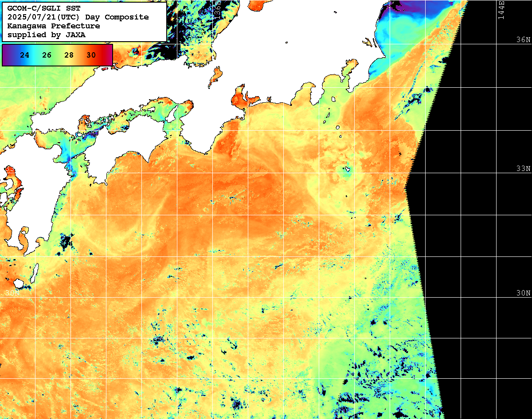Click the "24" value on the legend
The width and height of the screenshot is (532, 419).
(25, 55)
